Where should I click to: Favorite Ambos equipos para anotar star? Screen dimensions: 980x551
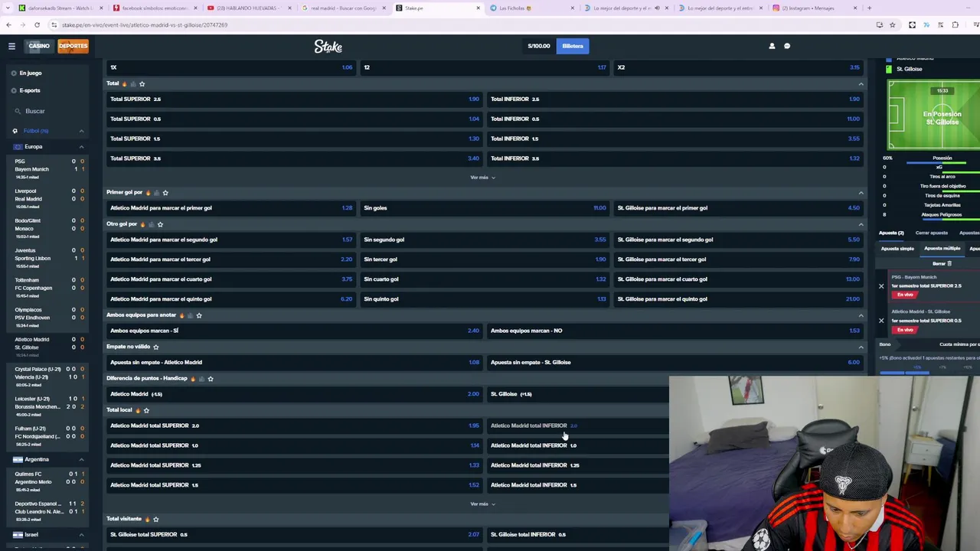[199, 315]
